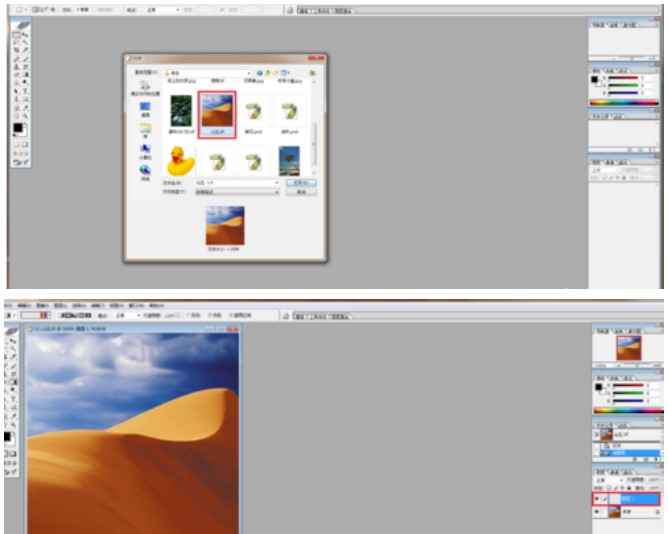Hide Layer 1 using its eye icon
The image size is (668, 534).
tap(597, 499)
